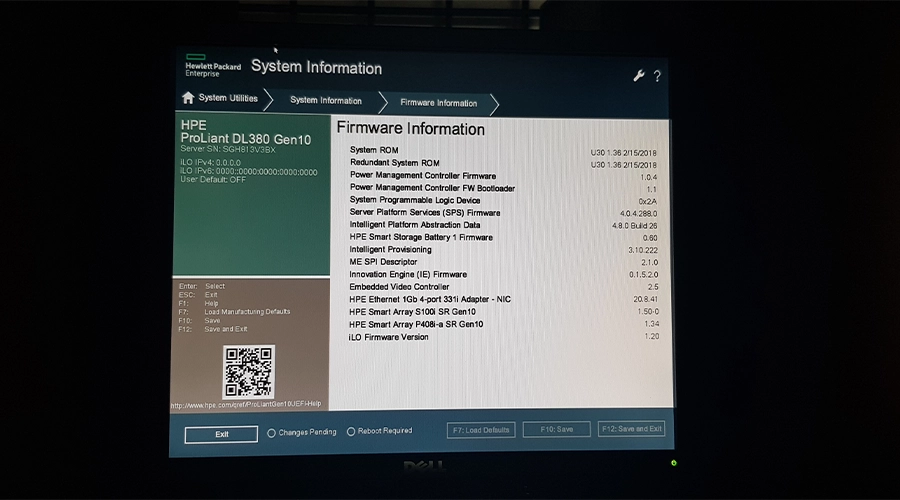Click F12: Save and Exit button
900x500 pixels.
click(x=631, y=428)
